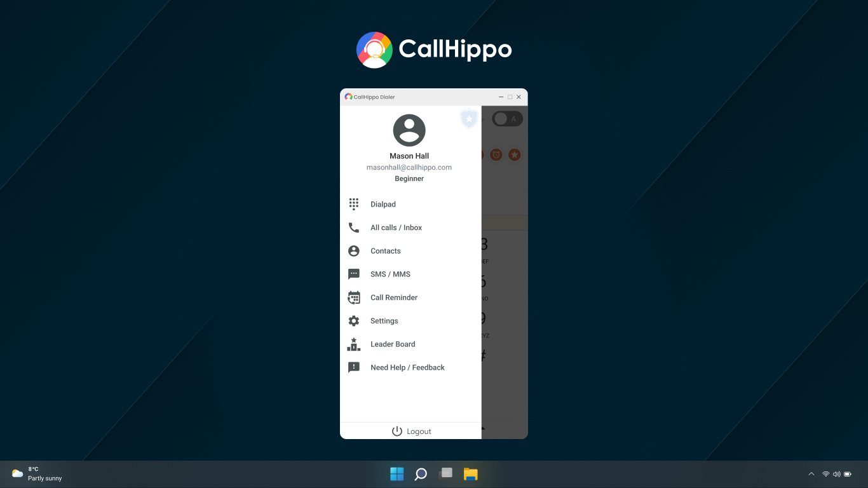The height and width of the screenshot is (488, 868).
Task: Toggle the availability switch labeled A
Action: [506, 119]
